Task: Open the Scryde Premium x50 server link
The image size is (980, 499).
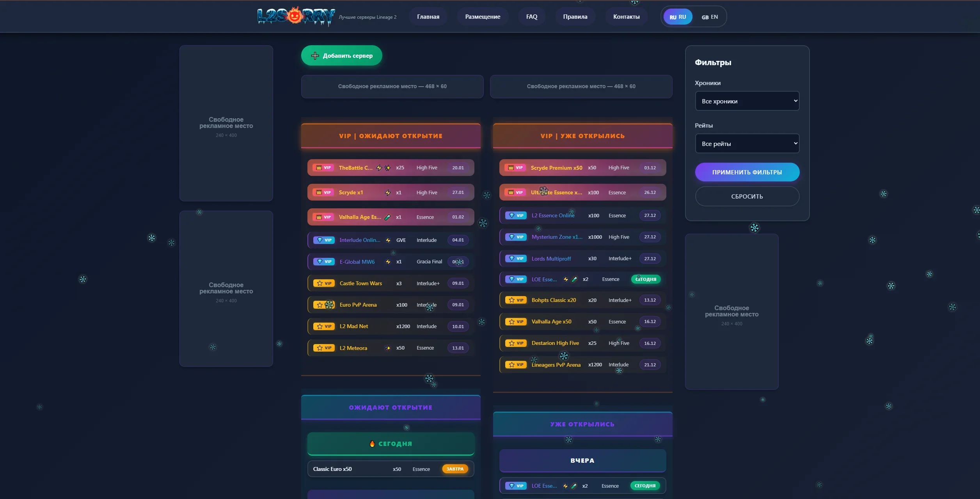Action: point(556,168)
